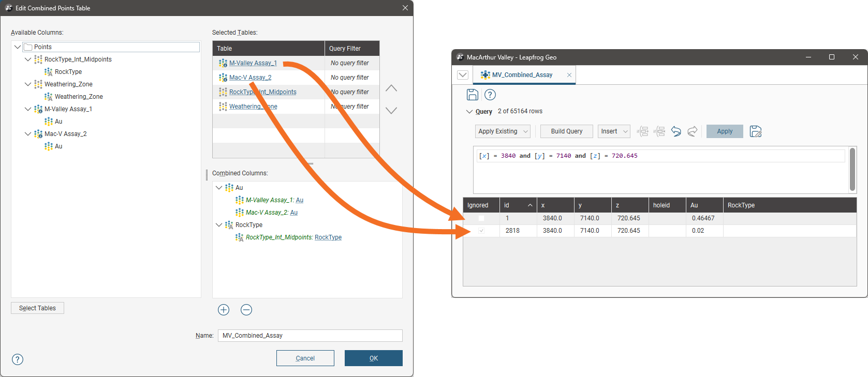
Task: Move selected table down with arrow
Action: coord(391,110)
